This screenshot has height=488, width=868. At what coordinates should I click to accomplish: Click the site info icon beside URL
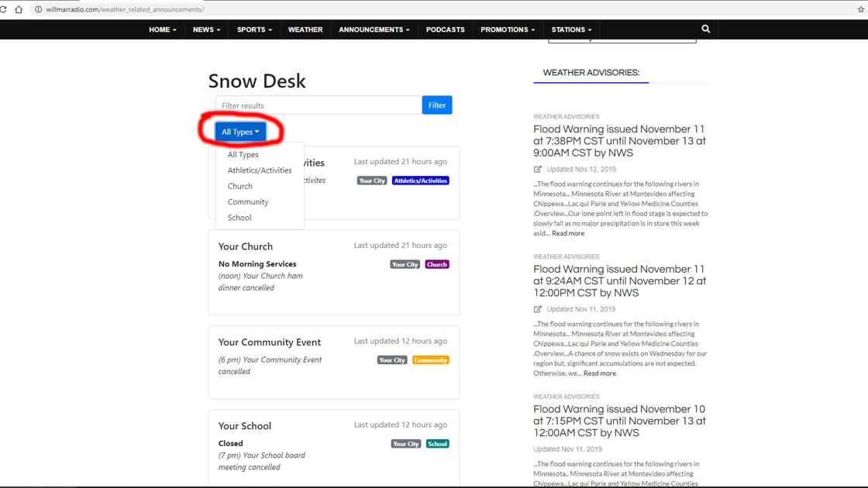pos(38,9)
